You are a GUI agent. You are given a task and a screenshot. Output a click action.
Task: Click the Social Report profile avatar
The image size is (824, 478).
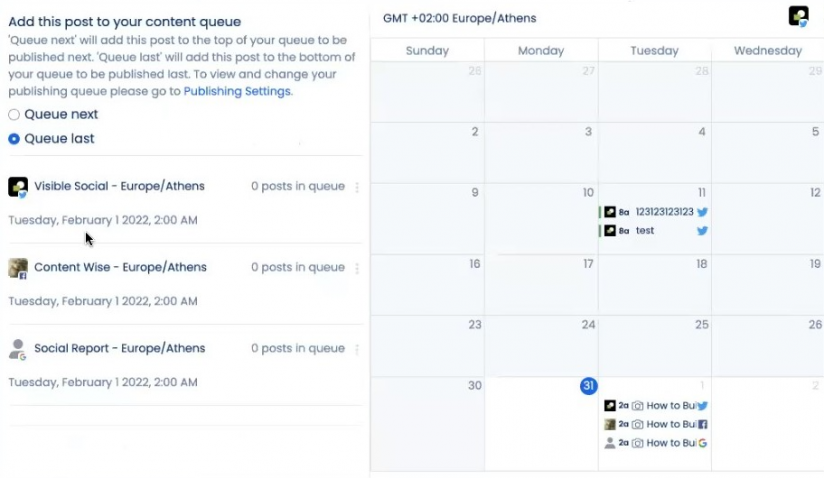pos(18,349)
